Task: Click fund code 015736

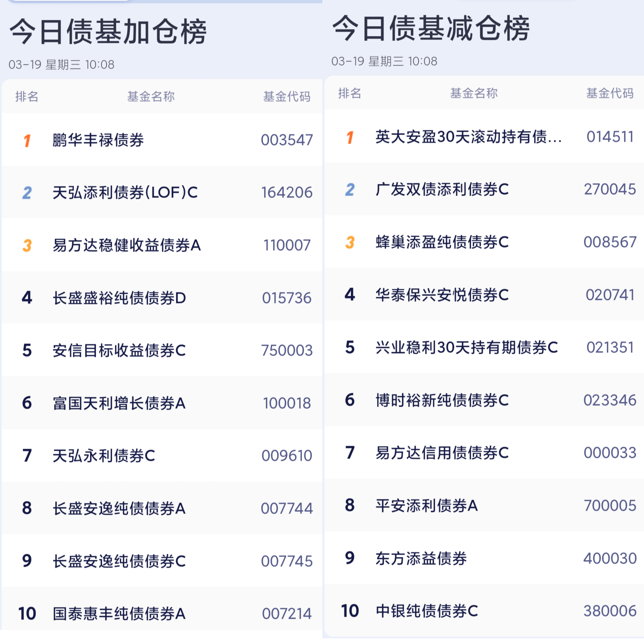Action: tap(287, 298)
